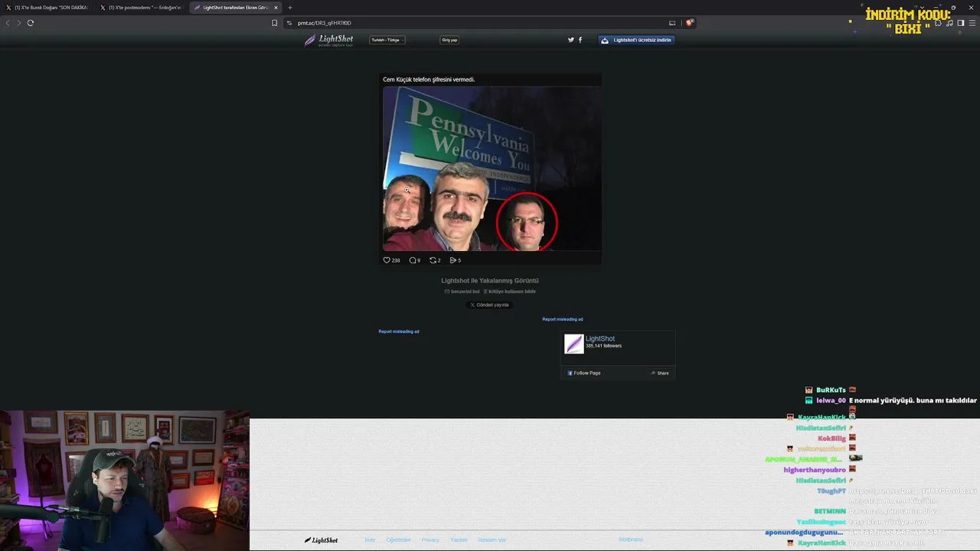Click the Gönderi yayınla button
980x551 pixels.
coord(489,305)
